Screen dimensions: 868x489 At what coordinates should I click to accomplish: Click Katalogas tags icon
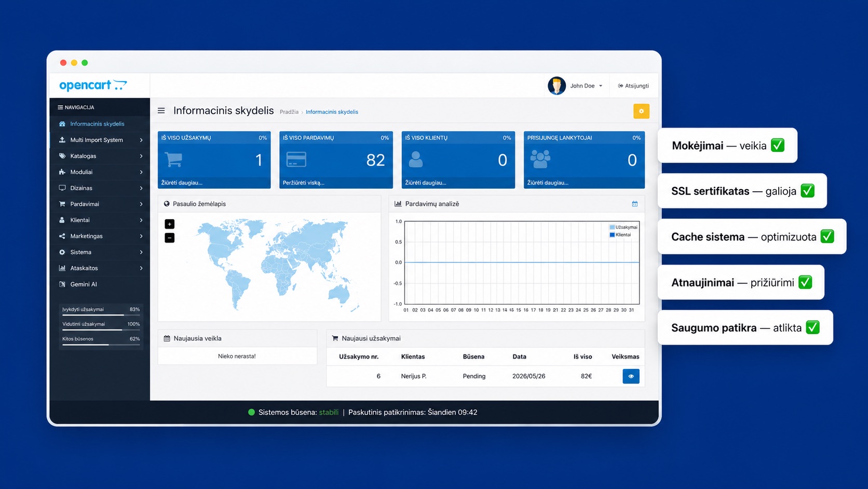[x=62, y=156]
